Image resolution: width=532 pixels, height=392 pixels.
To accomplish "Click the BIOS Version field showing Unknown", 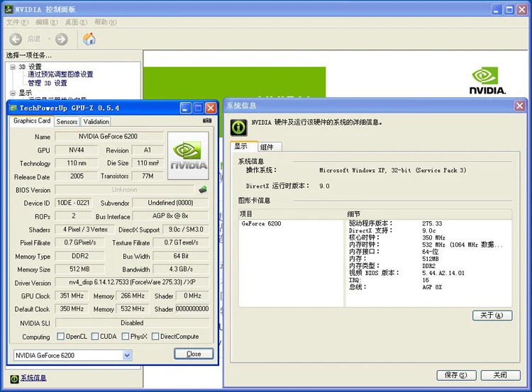I will (125, 189).
